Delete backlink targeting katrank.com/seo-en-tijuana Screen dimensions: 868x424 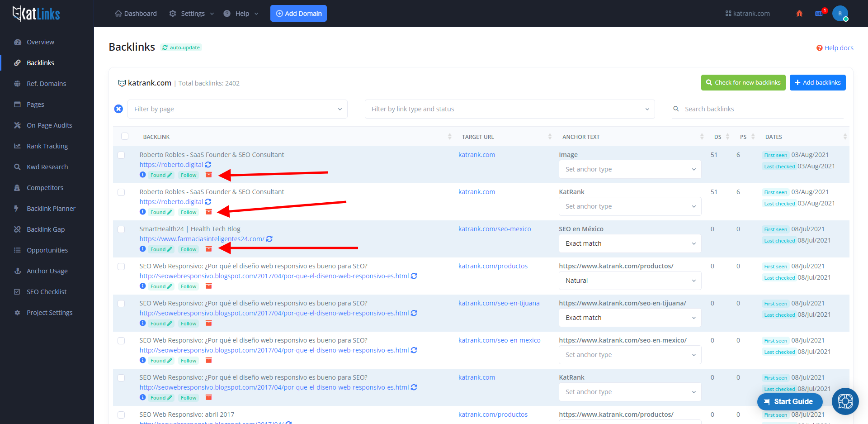(209, 323)
